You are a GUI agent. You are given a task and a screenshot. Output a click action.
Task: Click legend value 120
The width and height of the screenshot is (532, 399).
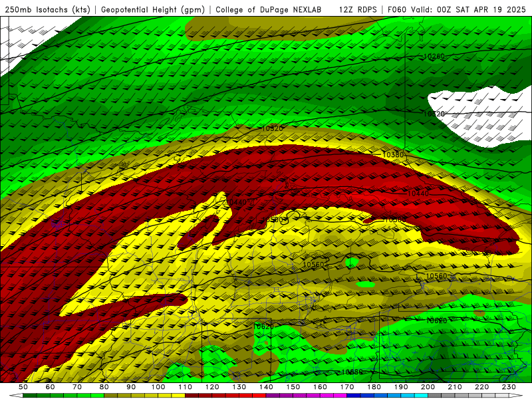tap(212, 387)
